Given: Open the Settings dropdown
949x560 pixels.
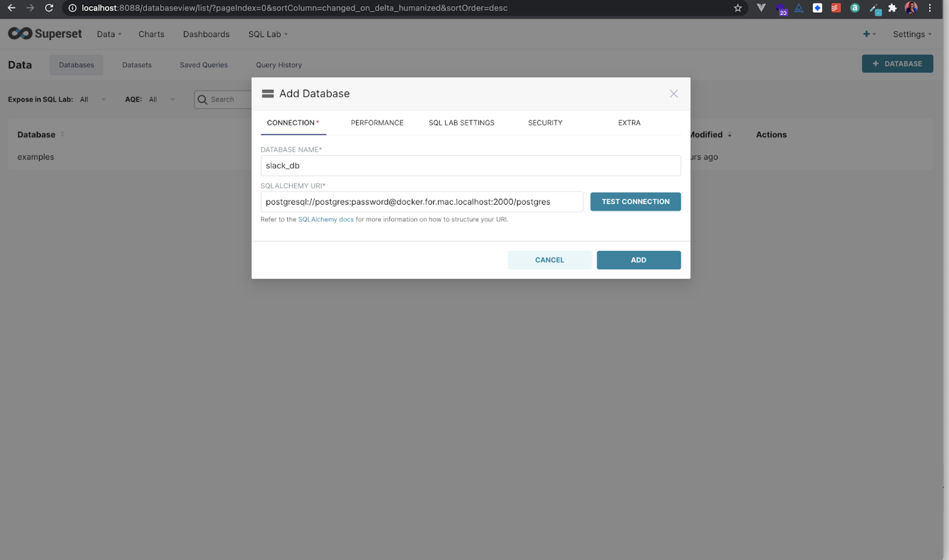Looking at the screenshot, I should [x=912, y=34].
